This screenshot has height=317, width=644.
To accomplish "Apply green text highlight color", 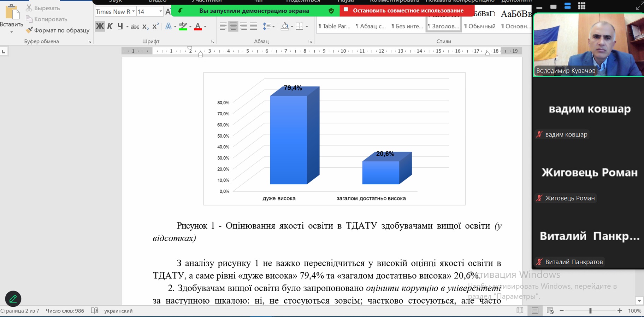I will (183, 26).
